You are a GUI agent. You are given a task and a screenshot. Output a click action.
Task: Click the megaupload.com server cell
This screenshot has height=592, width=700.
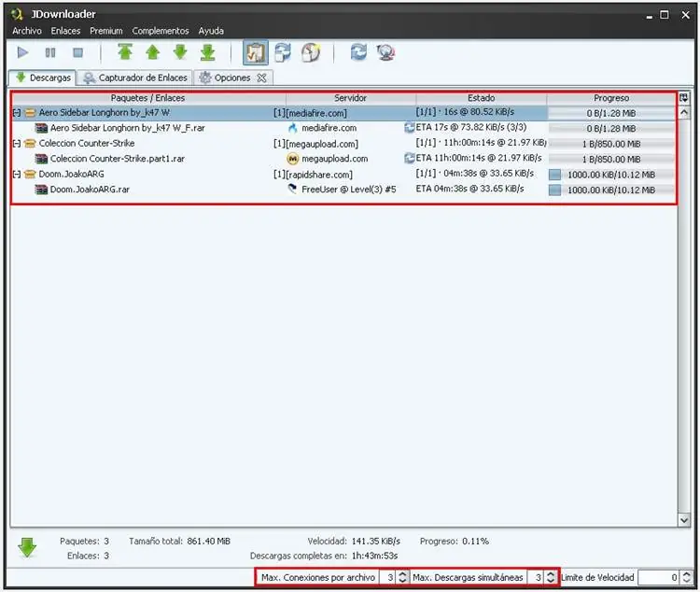[x=335, y=159]
